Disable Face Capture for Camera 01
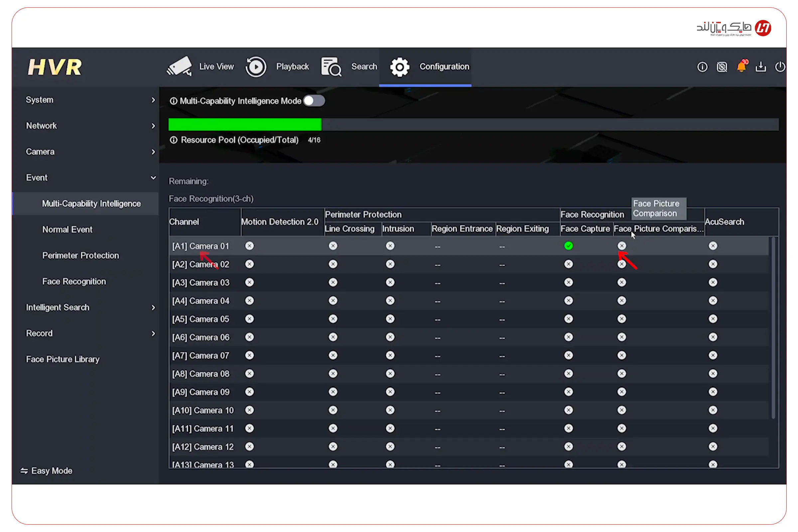This screenshot has width=798, height=532. 569,246
